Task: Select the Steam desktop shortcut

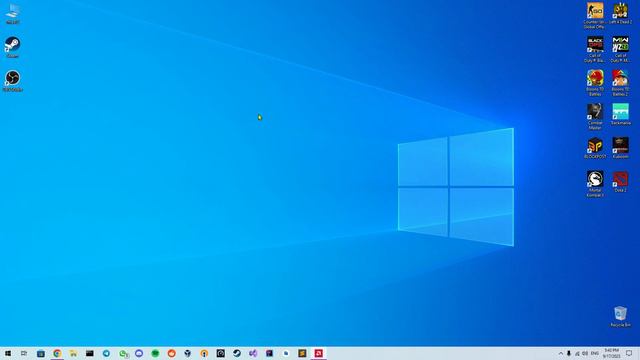Action: pyautogui.click(x=13, y=47)
